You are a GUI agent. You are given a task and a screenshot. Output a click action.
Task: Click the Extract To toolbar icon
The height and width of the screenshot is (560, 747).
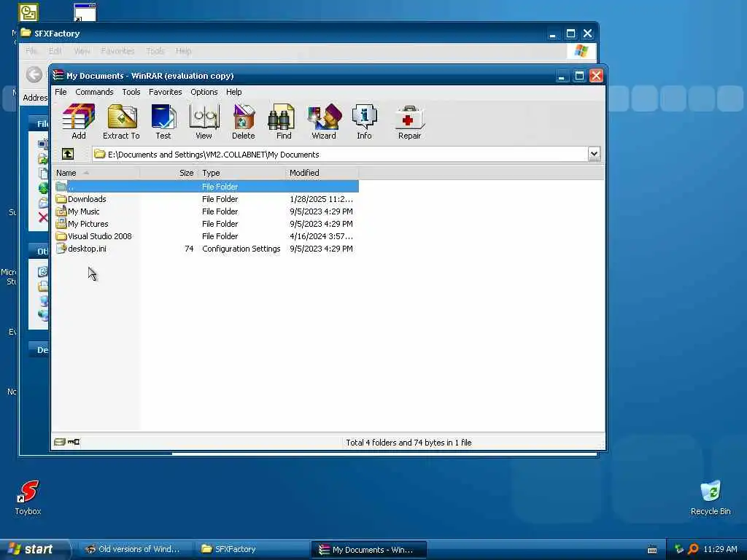click(x=122, y=122)
